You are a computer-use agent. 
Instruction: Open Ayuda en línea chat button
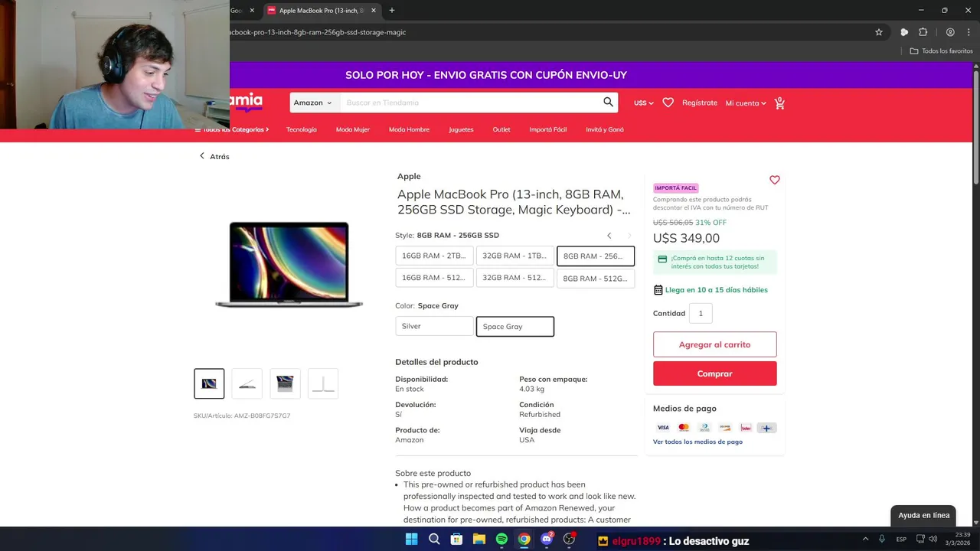click(x=924, y=515)
